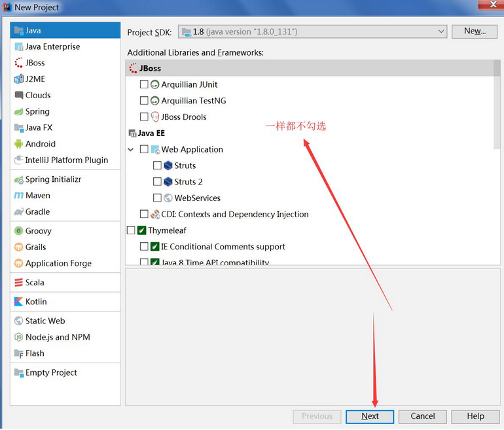Check the Struts 2 checkbox
Viewport: 504px width, 430px height.
point(157,182)
